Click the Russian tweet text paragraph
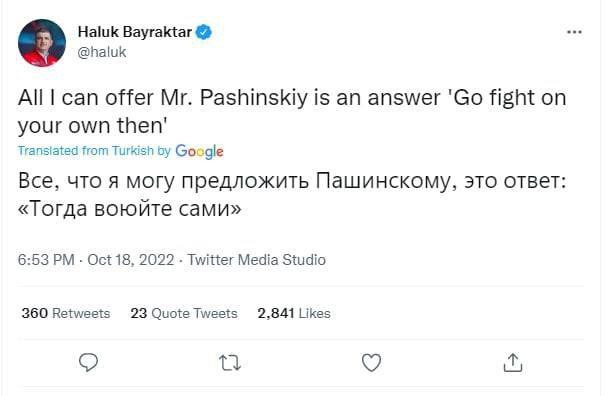The width and height of the screenshot is (607, 396). [x=292, y=195]
